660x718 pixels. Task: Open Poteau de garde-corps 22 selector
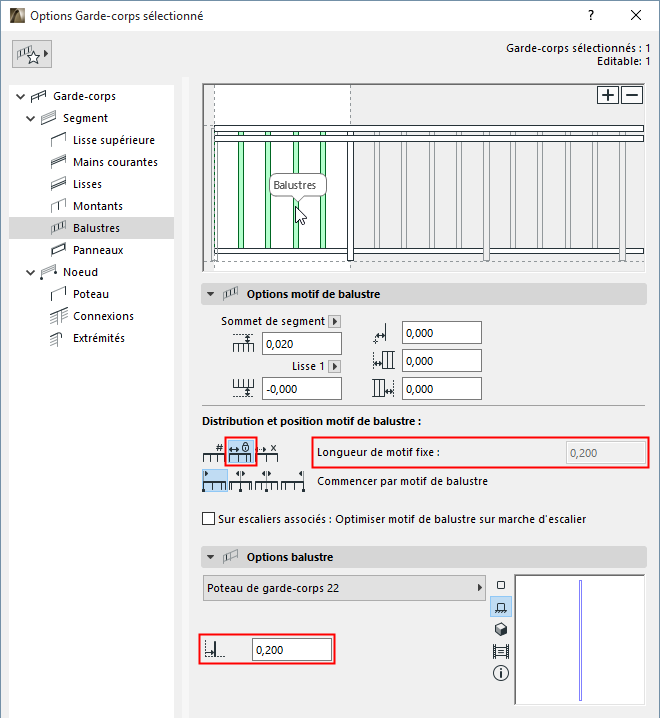344,588
